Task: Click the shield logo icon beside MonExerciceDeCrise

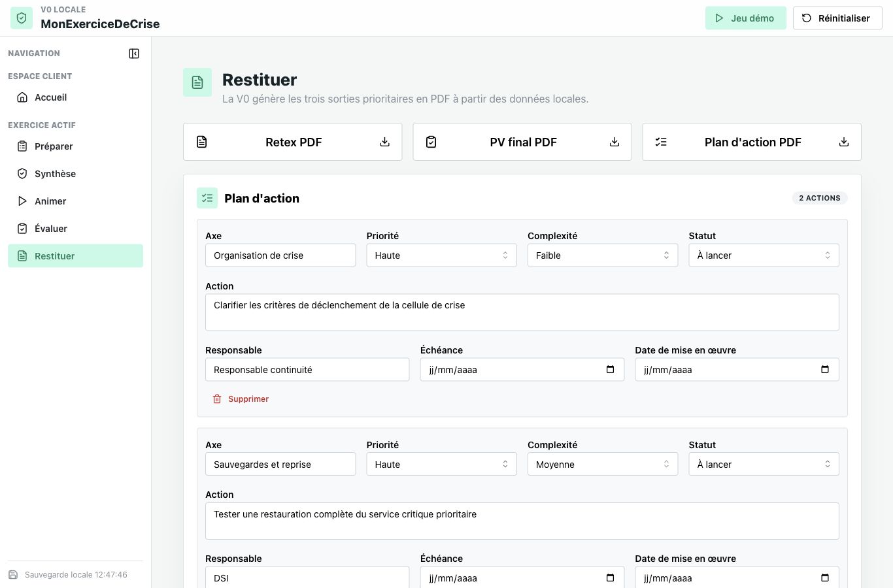Action: [x=22, y=18]
